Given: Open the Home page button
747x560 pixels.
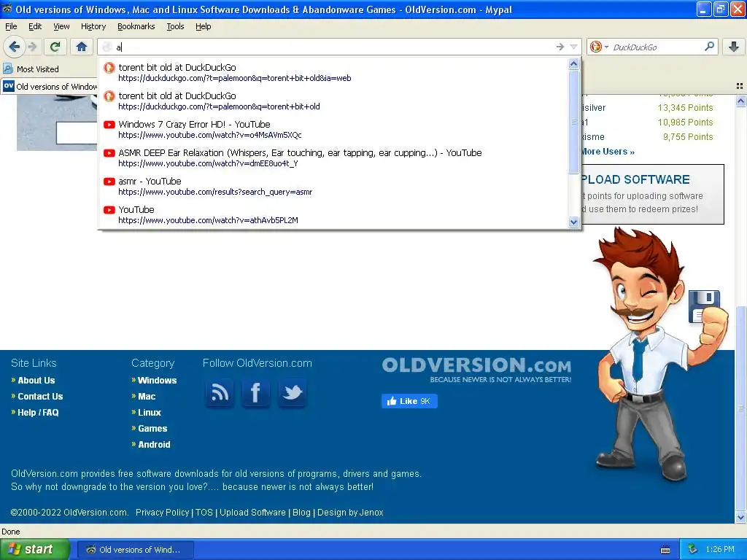Looking at the screenshot, I should click(x=82, y=47).
